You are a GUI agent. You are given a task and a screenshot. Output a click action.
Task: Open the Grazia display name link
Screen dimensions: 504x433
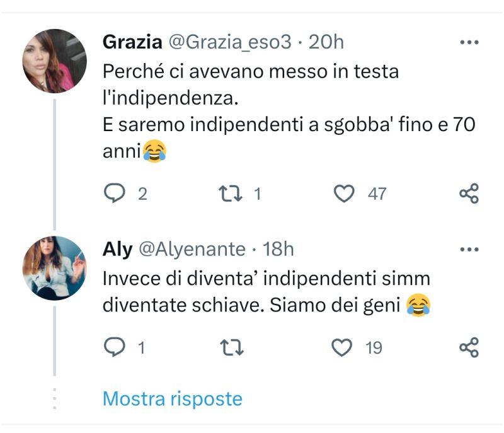pyautogui.click(x=131, y=42)
